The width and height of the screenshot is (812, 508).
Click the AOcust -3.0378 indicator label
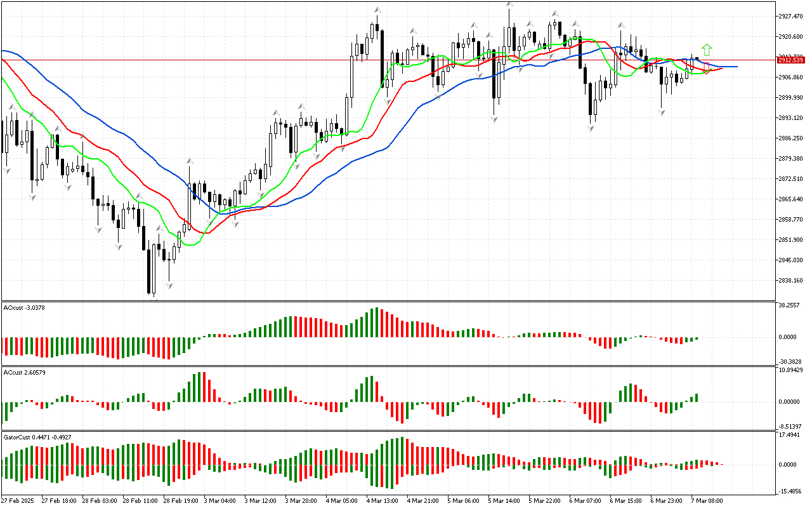[x=25, y=307]
